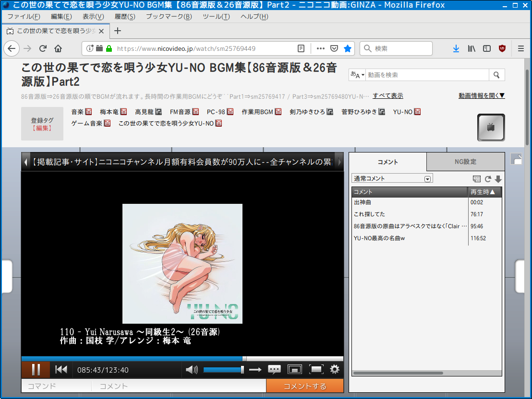Change the player screen size mode

(x=294, y=369)
